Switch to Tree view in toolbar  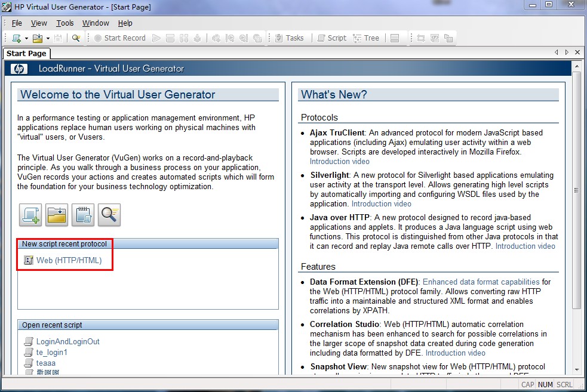coord(367,38)
